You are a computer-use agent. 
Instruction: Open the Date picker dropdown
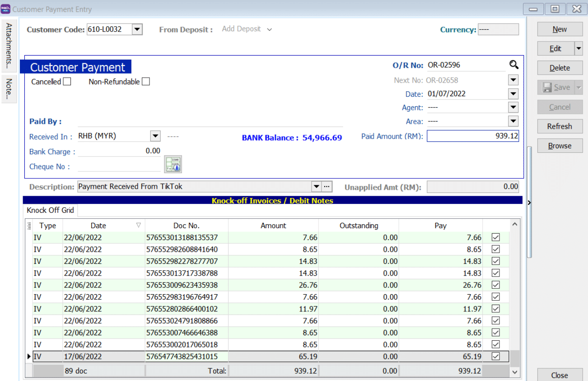pyautogui.click(x=513, y=94)
